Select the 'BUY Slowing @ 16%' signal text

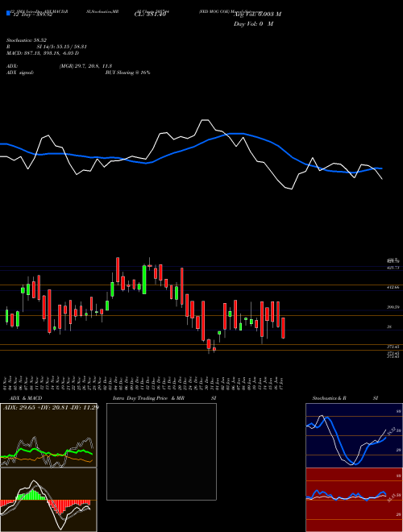(128, 73)
